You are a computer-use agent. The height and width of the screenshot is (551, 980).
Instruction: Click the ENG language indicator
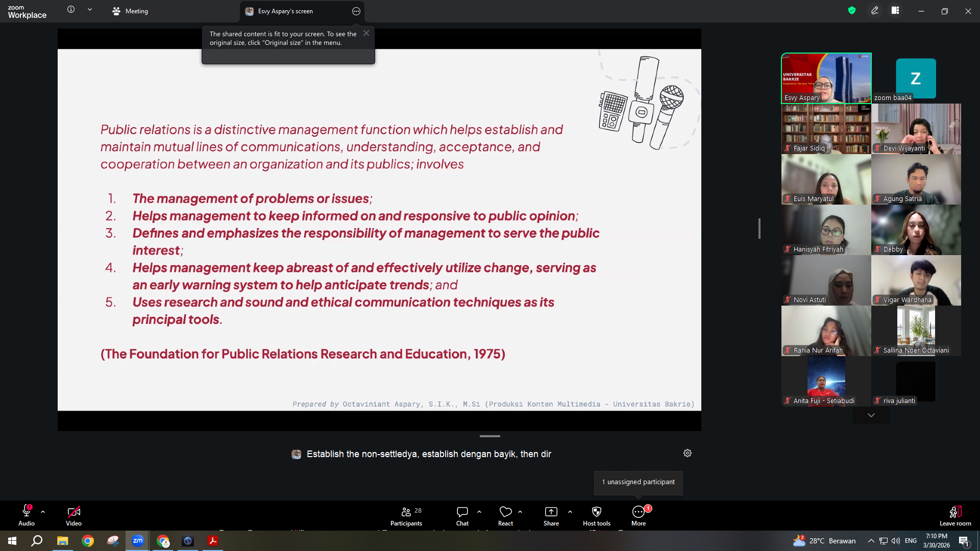click(911, 541)
